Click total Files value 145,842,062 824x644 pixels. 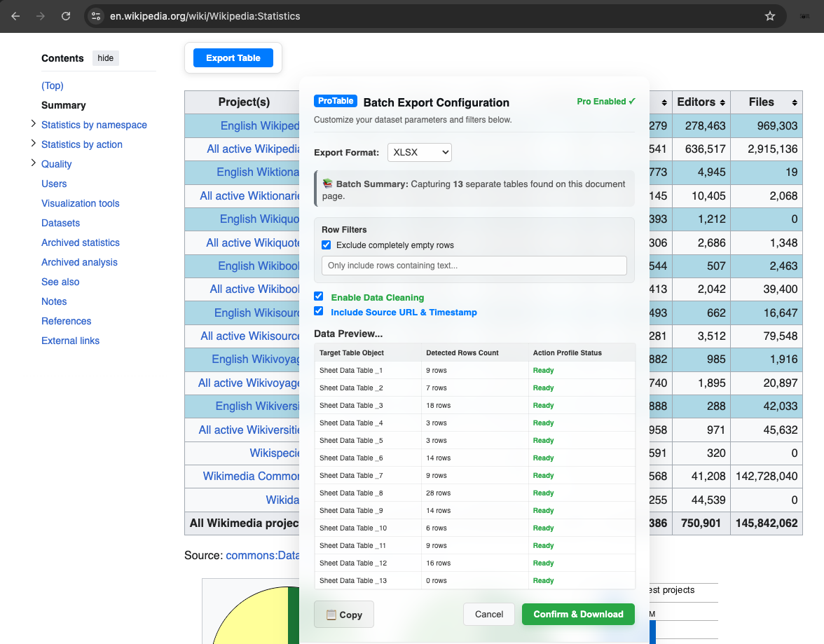click(x=767, y=523)
